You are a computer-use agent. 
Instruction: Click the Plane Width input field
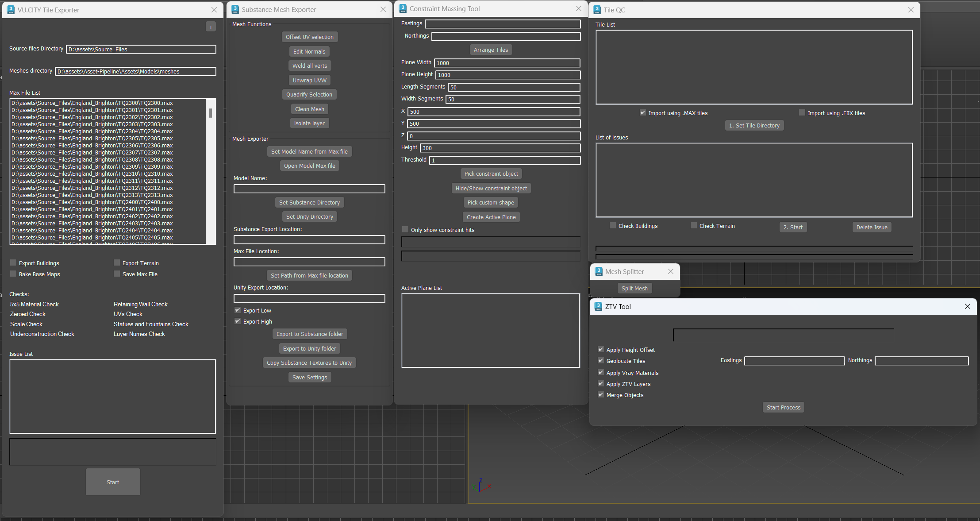[x=507, y=63]
